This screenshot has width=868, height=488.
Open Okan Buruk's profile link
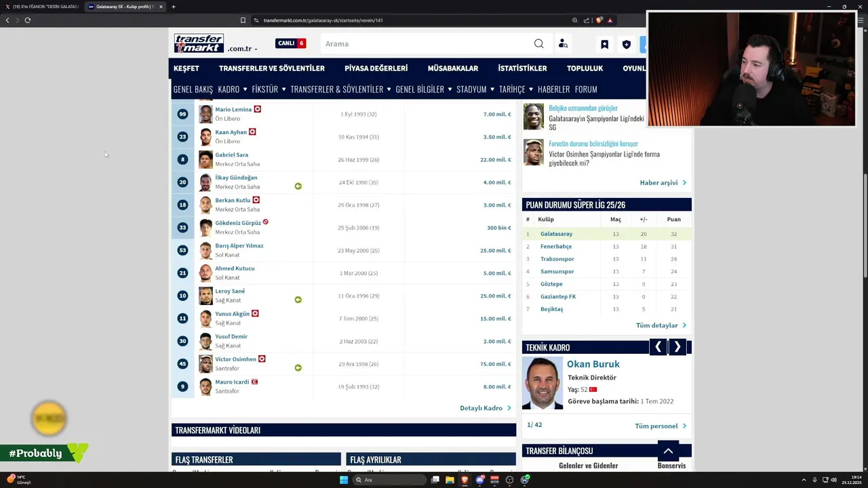click(x=593, y=364)
